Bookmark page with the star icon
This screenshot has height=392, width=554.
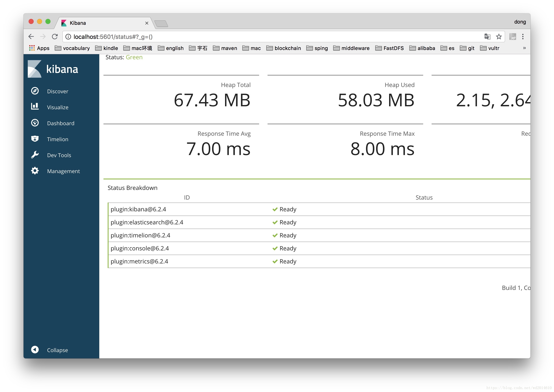[499, 37]
